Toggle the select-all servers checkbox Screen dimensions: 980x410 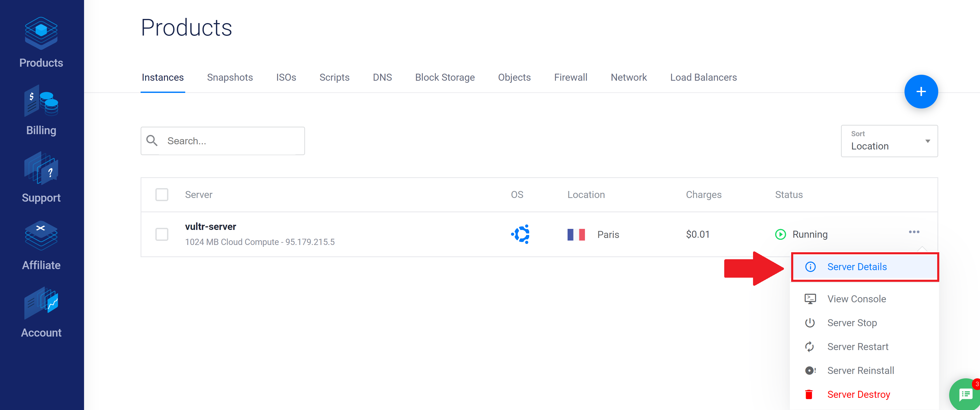click(x=162, y=195)
